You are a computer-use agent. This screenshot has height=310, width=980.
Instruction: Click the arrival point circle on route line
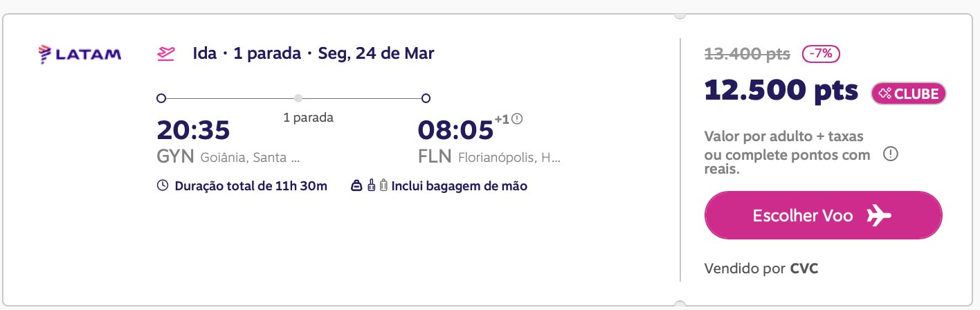pos(426,98)
